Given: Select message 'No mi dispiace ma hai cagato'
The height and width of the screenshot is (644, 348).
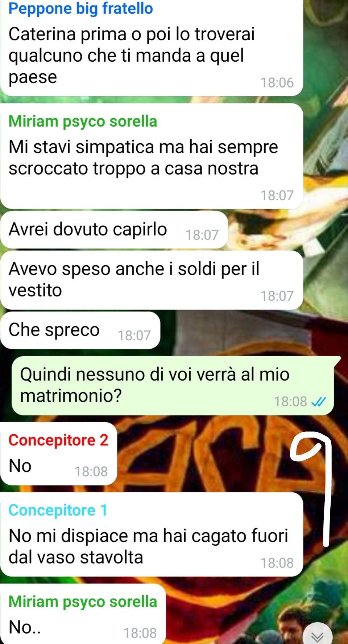Looking at the screenshot, I should click(152, 534).
